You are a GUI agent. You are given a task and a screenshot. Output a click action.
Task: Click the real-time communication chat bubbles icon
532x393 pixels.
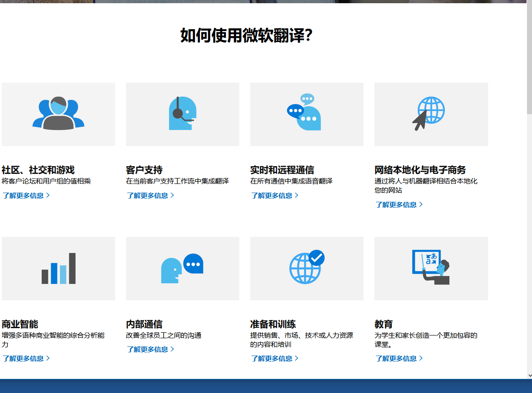304,112
